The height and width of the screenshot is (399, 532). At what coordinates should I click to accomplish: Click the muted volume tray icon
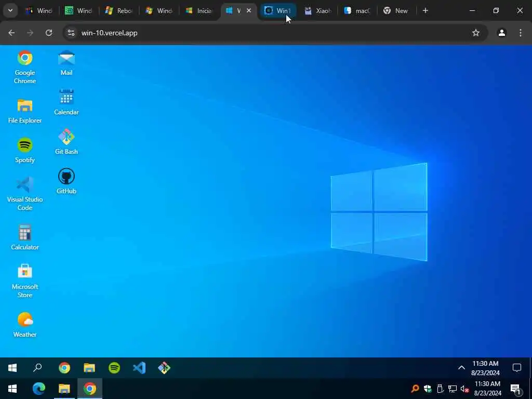tap(465, 389)
